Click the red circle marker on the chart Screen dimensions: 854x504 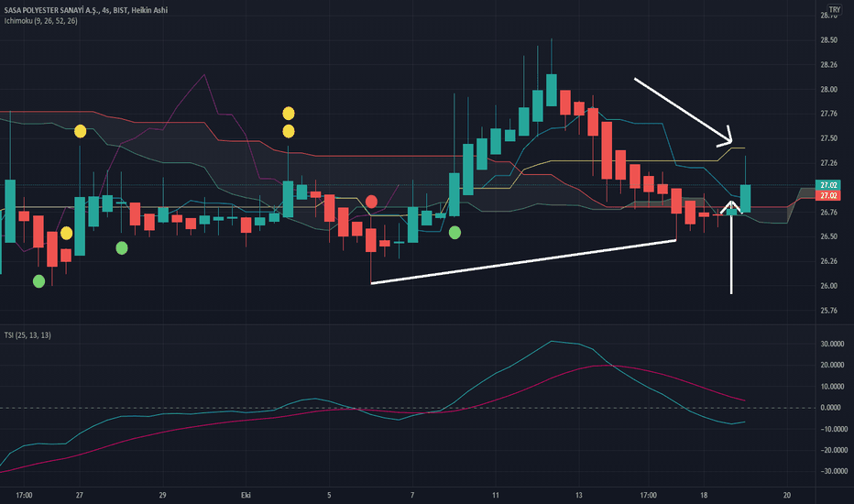coord(371,203)
